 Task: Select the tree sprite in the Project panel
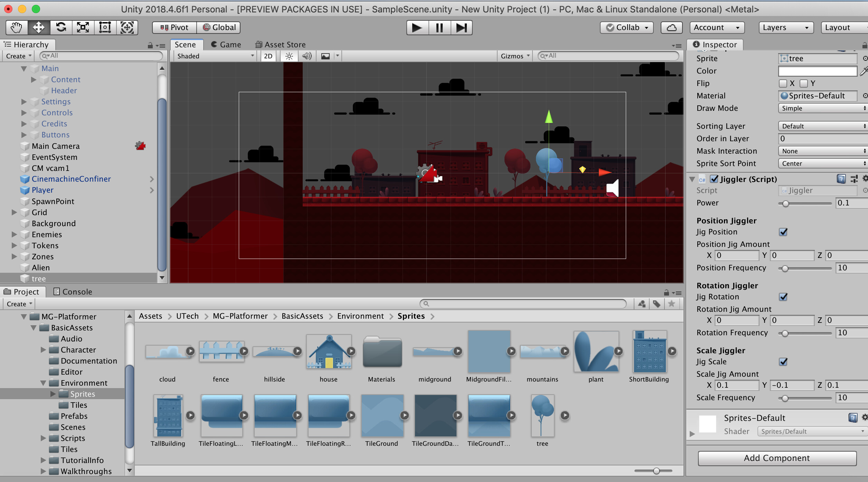coord(542,415)
